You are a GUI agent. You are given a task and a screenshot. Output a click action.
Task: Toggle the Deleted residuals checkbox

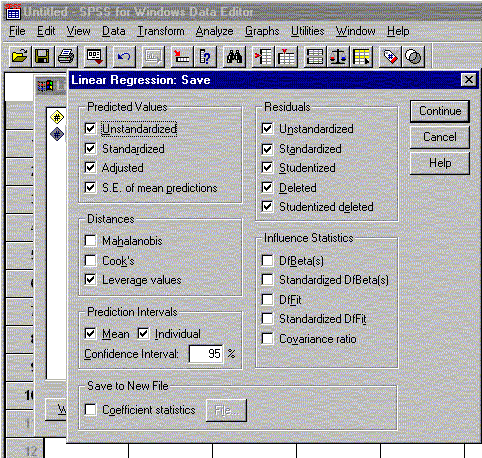tap(267, 187)
